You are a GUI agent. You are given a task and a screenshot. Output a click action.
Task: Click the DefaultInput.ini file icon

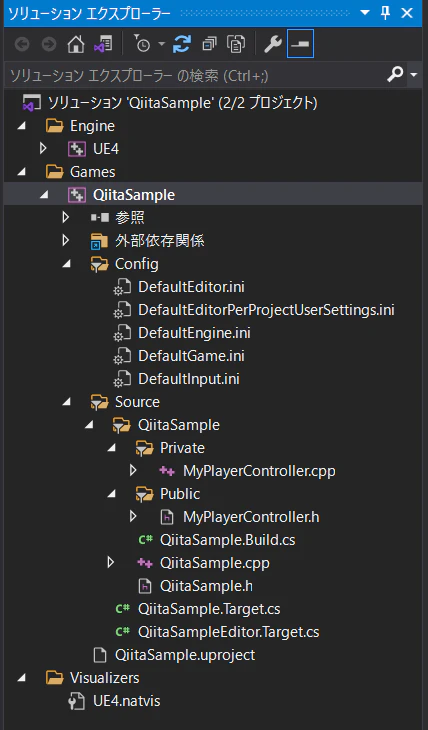pos(122,379)
